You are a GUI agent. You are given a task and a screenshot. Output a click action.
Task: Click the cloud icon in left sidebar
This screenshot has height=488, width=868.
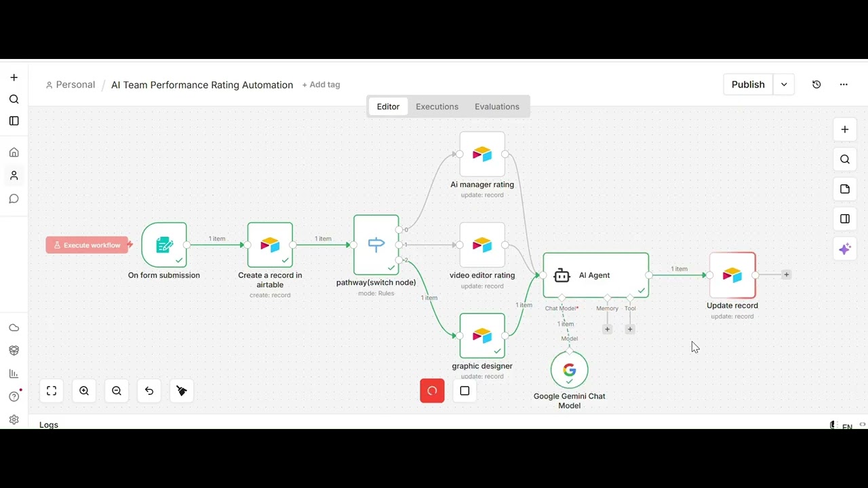pyautogui.click(x=14, y=327)
